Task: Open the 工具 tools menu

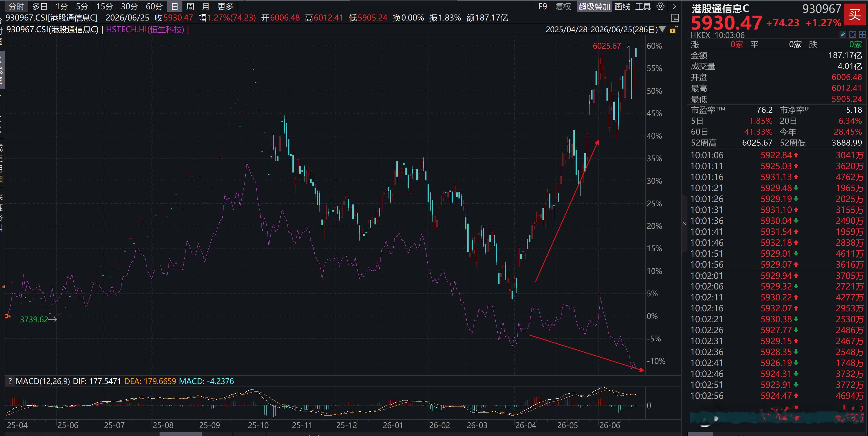Action: [643, 6]
